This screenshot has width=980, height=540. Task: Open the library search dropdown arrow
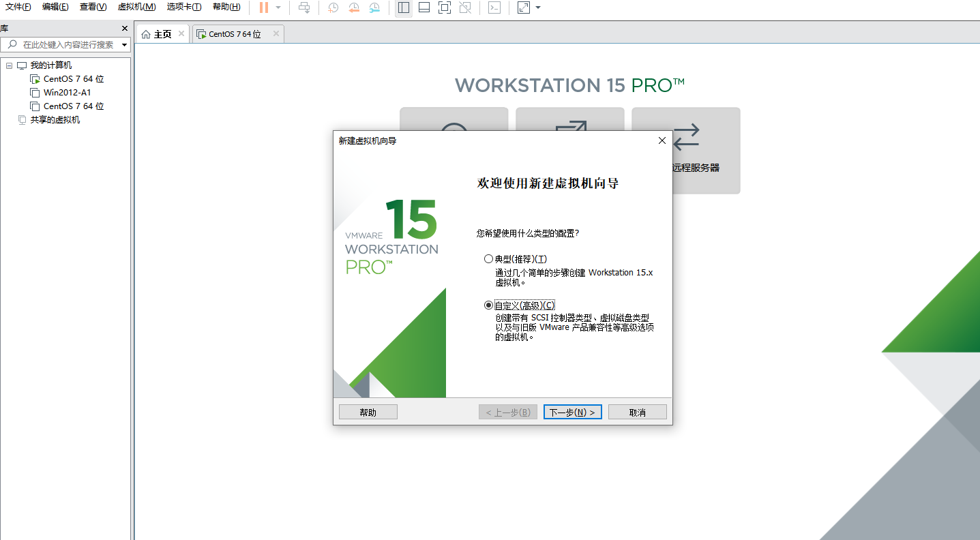[x=124, y=45]
